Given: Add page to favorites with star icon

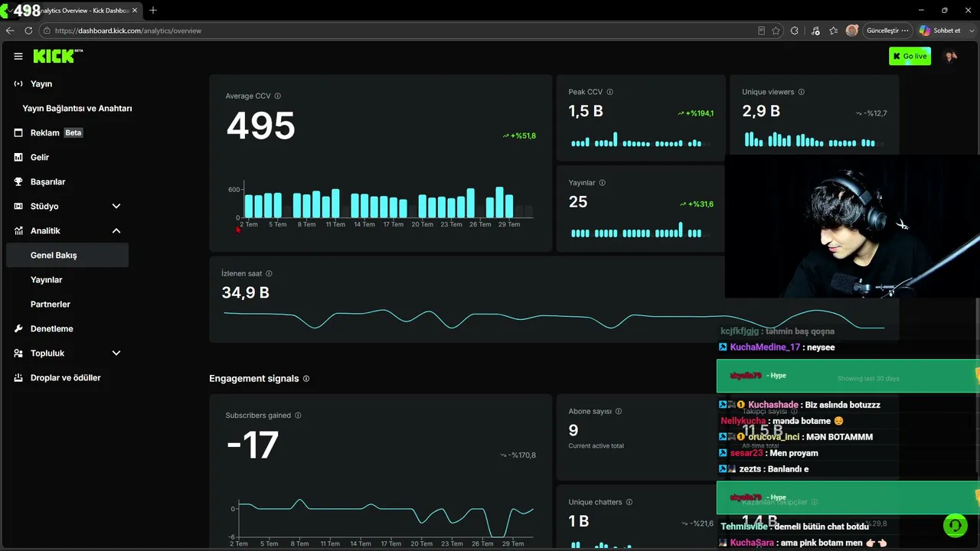Looking at the screenshot, I should (x=776, y=31).
